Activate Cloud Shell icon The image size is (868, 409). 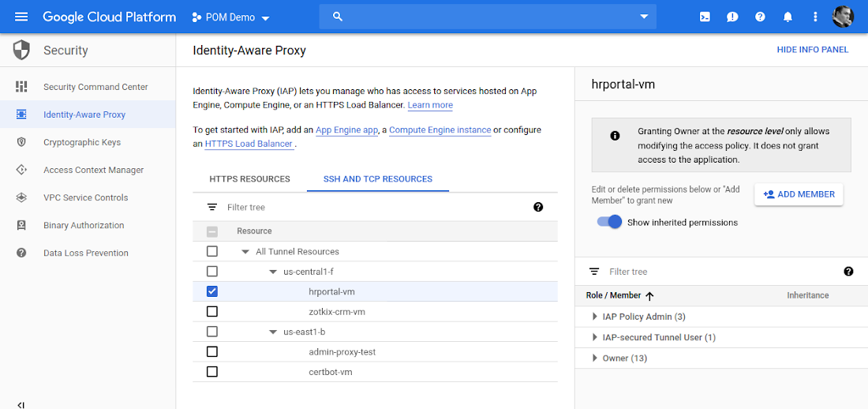pyautogui.click(x=705, y=17)
